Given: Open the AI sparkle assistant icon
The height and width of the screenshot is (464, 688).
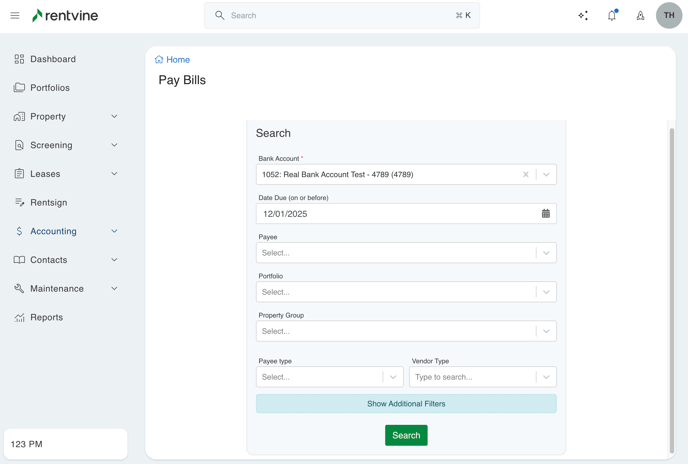Looking at the screenshot, I should point(583,16).
